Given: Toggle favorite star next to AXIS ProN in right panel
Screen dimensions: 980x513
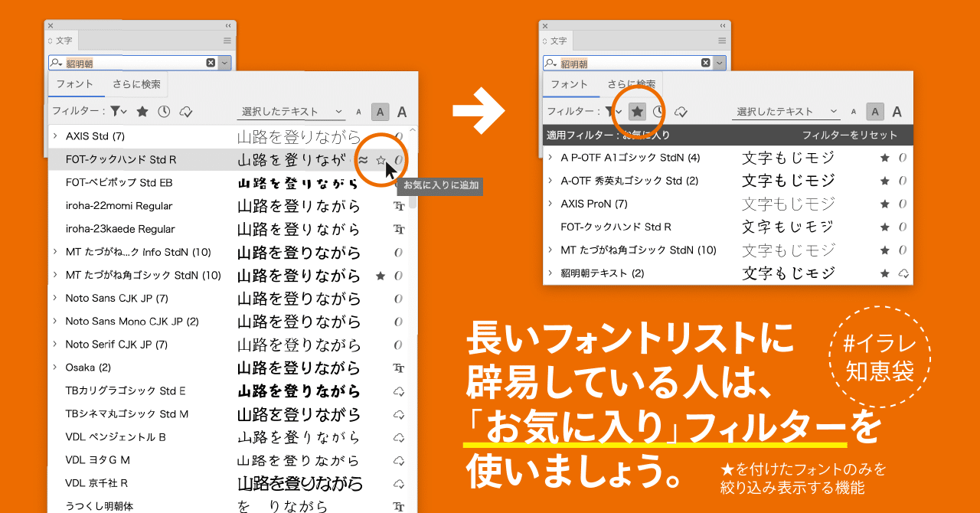Looking at the screenshot, I should [x=884, y=204].
